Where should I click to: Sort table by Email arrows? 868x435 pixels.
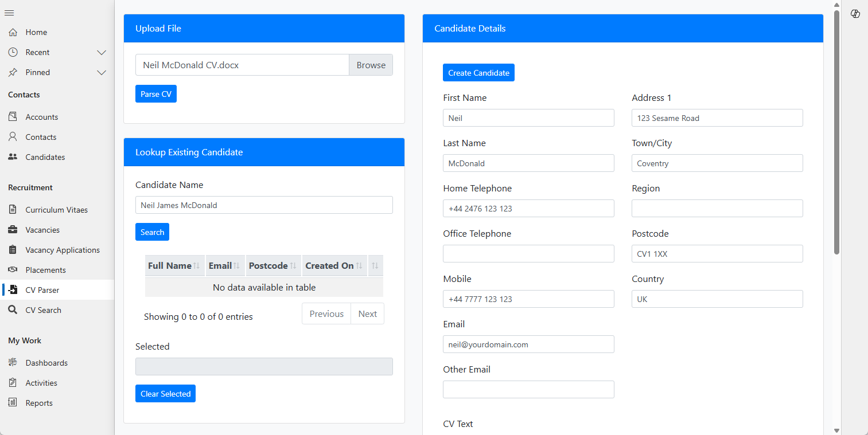236,266
